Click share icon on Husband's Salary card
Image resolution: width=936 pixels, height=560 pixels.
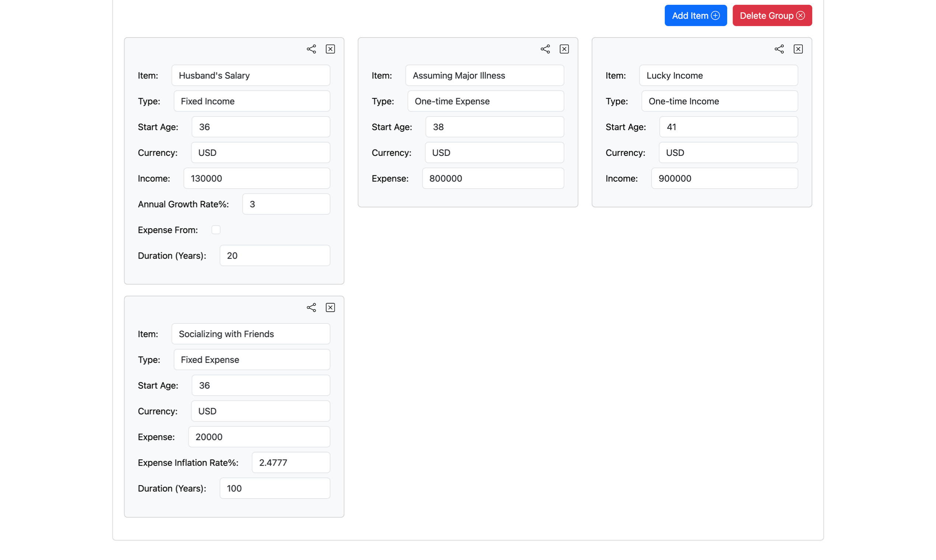311,49
